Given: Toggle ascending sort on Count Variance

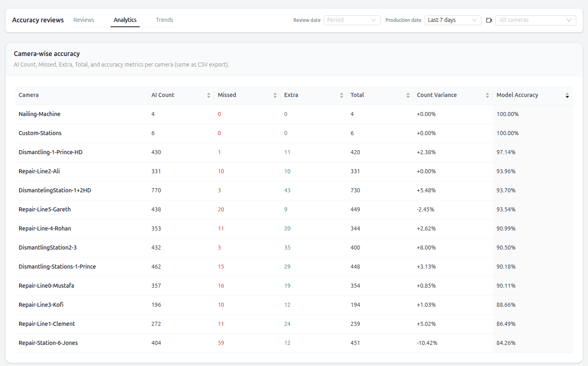Looking at the screenshot, I should click(x=487, y=93).
